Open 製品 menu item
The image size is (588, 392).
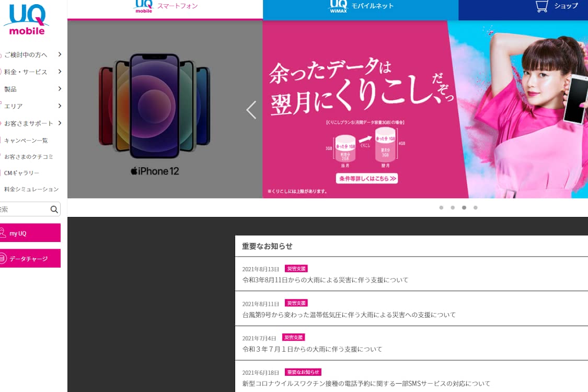(x=31, y=89)
